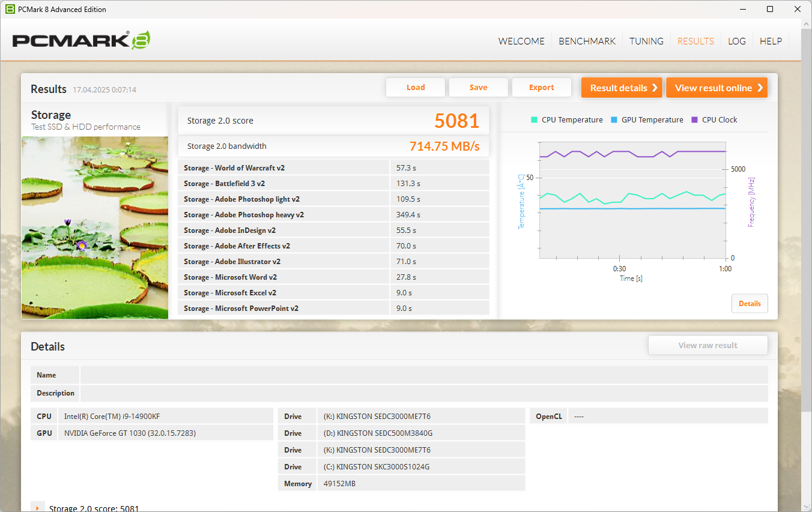812x512 pixels.
Task: Click the Microsoft Word v2 row
Action: (x=333, y=277)
